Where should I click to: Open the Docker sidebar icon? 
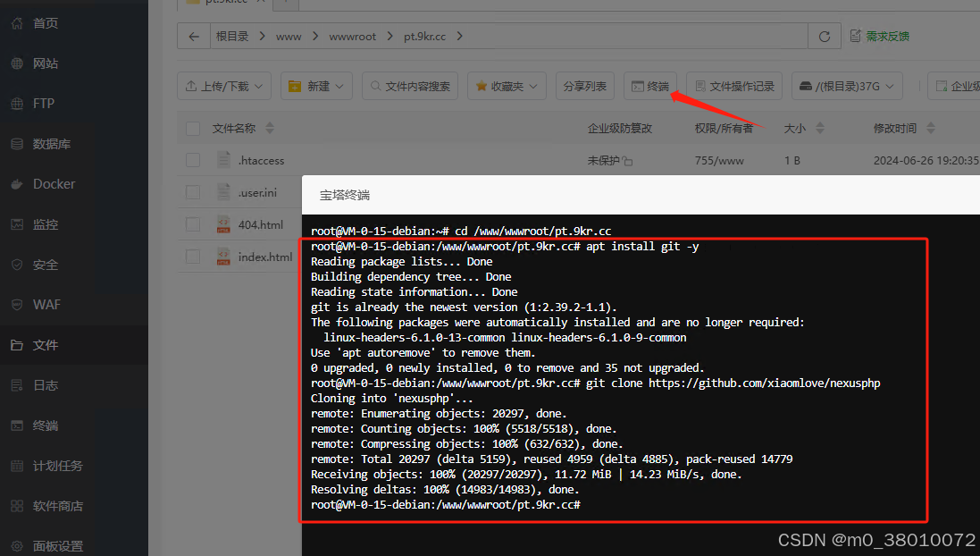tap(17, 184)
